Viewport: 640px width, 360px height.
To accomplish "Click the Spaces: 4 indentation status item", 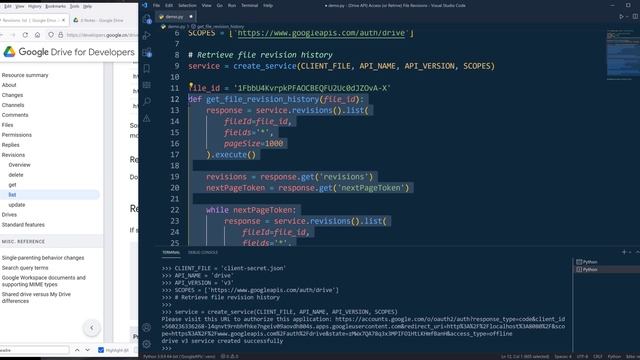I will pos(563,356).
